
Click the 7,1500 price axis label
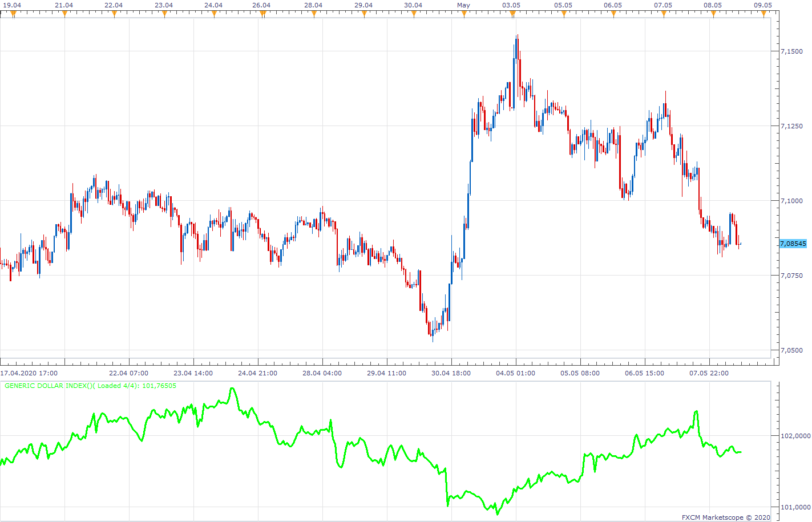coord(791,51)
